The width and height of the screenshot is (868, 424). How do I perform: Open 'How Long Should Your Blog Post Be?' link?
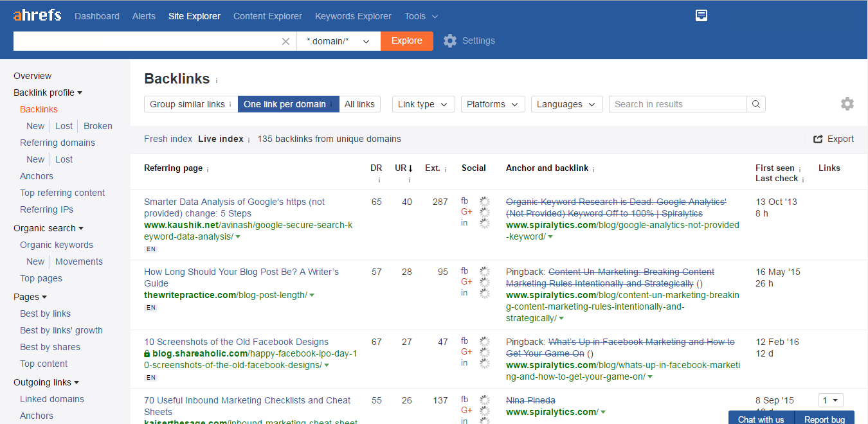pyautogui.click(x=241, y=278)
